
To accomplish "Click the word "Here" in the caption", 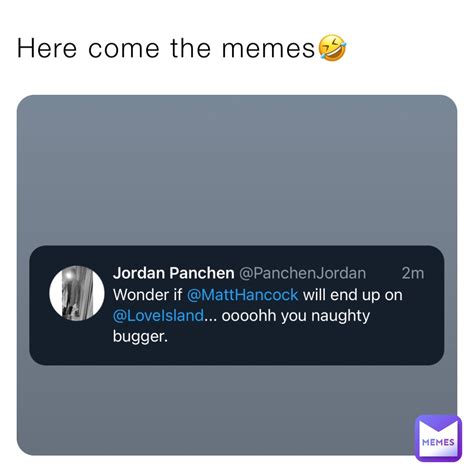I will pos(47,48).
